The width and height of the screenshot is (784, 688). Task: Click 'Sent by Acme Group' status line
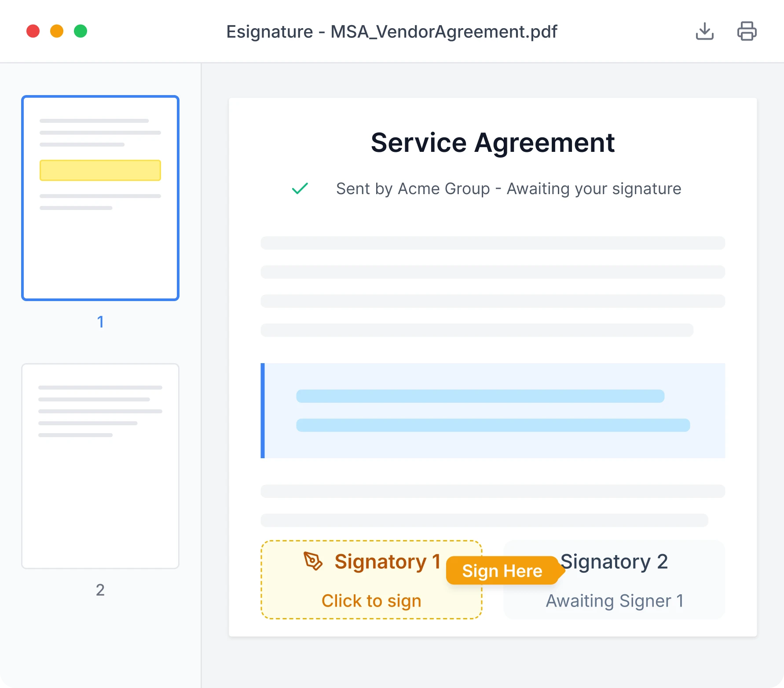[x=509, y=189]
